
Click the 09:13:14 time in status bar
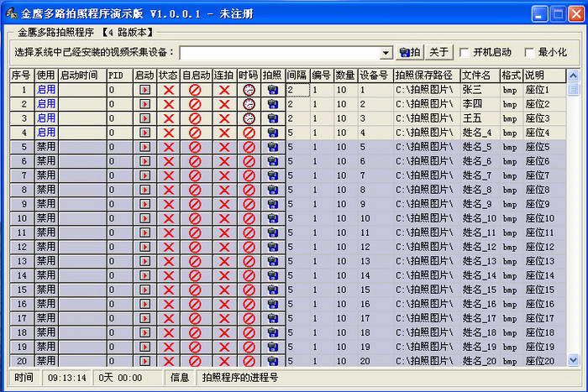pyautogui.click(x=66, y=378)
